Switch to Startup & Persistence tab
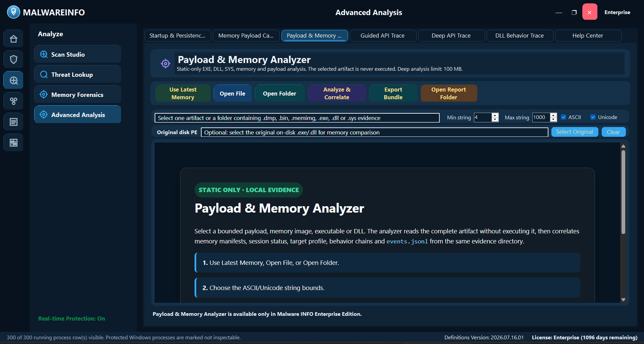The width and height of the screenshot is (644, 344). click(178, 36)
